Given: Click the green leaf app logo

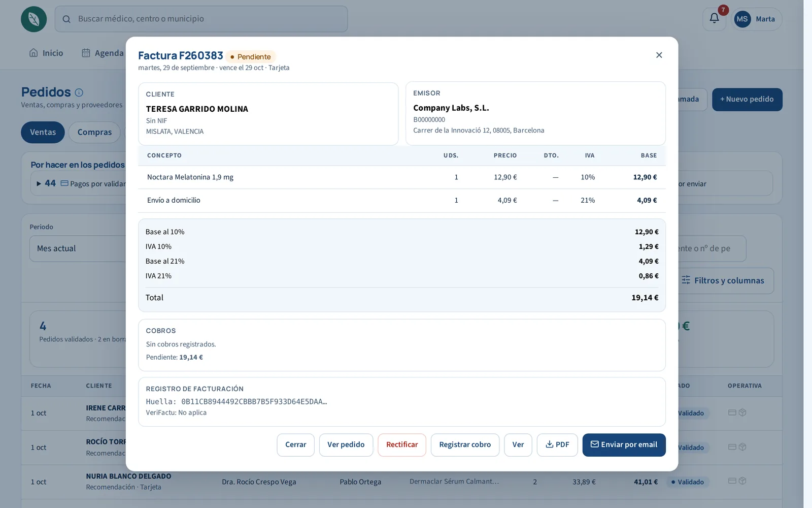Looking at the screenshot, I should pos(34,19).
